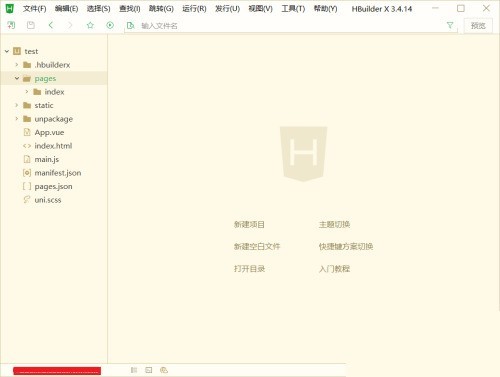Expand the static folder chevron

[x=17, y=105]
